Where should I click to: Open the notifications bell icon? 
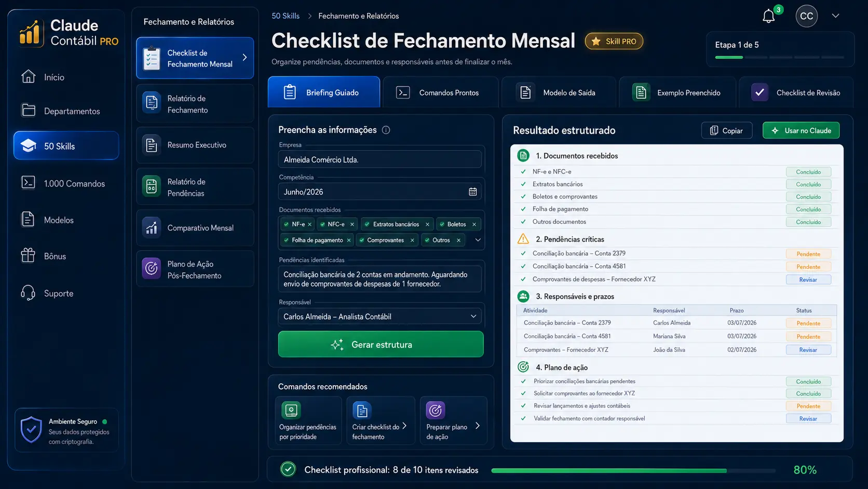pos(768,16)
